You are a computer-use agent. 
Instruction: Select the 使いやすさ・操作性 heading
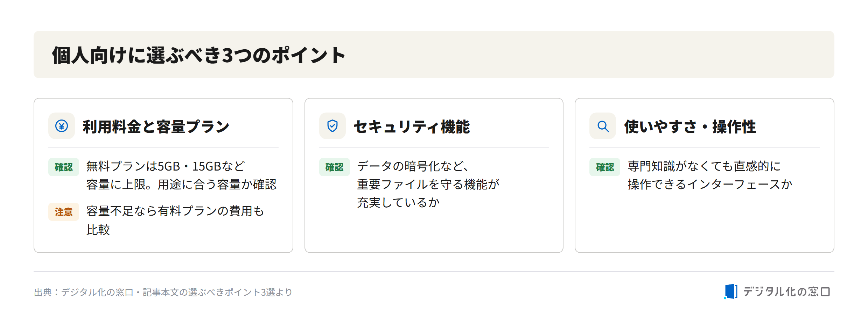point(690,127)
